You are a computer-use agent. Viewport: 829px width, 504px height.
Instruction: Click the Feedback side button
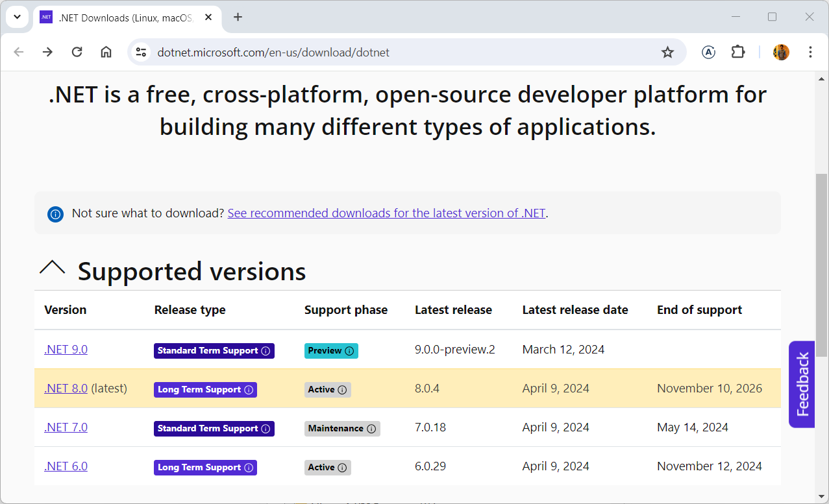[802, 384]
